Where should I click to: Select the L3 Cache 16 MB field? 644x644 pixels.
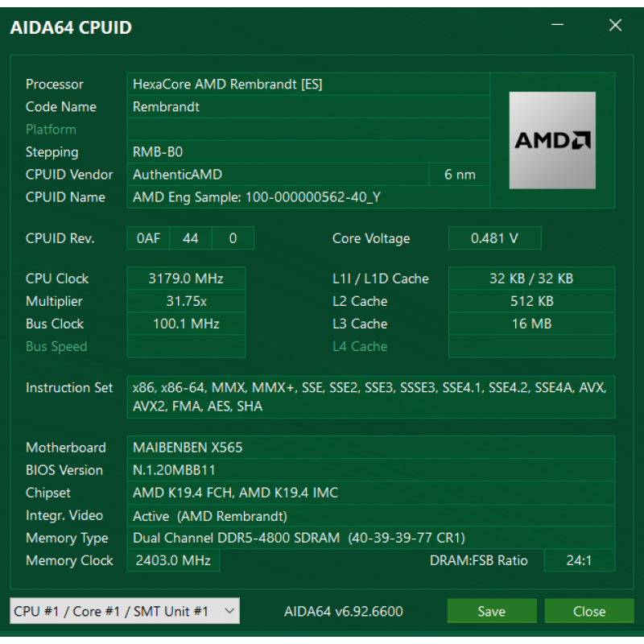[531, 324]
